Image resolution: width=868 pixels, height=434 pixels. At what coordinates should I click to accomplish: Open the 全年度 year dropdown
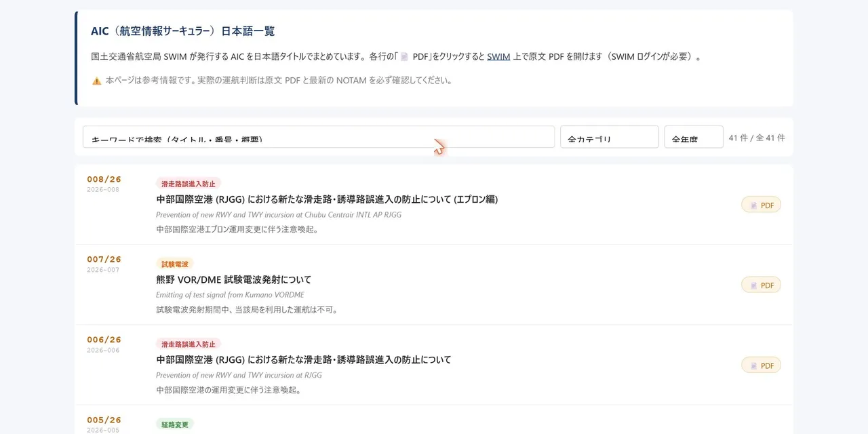coord(694,137)
